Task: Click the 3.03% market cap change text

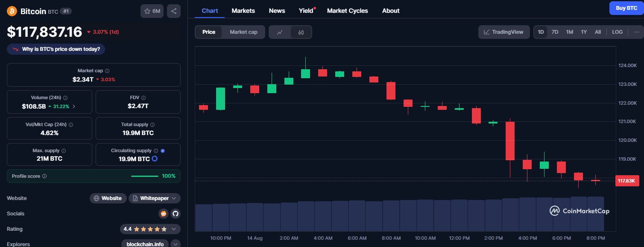Action: (x=108, y=79)
